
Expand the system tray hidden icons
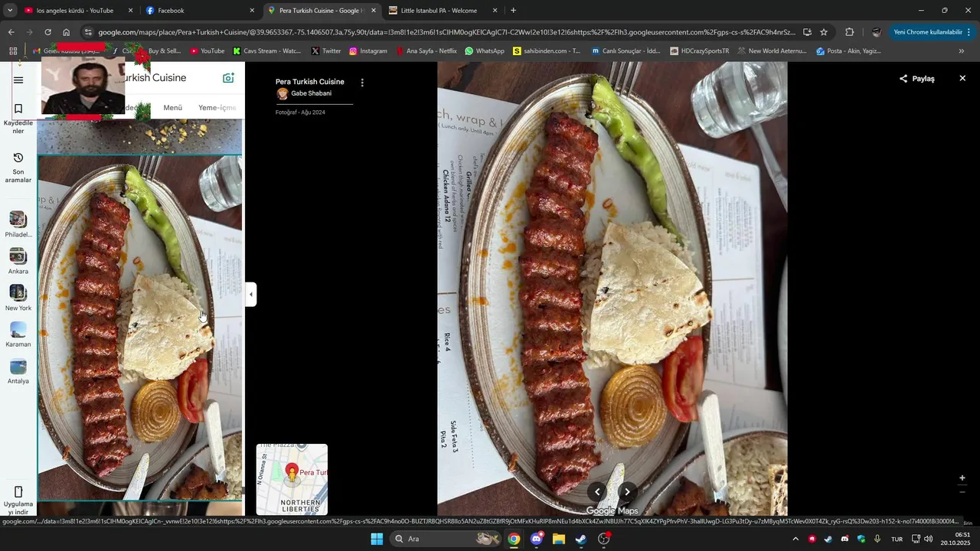[795, 539]
